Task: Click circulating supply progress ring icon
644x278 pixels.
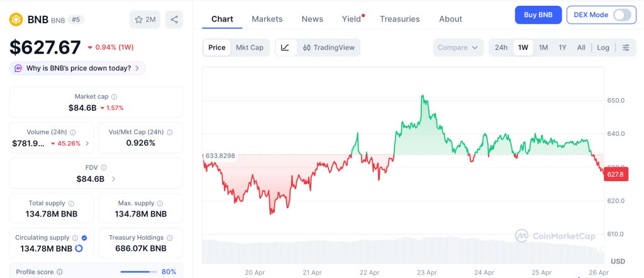Action: [79, 248]
